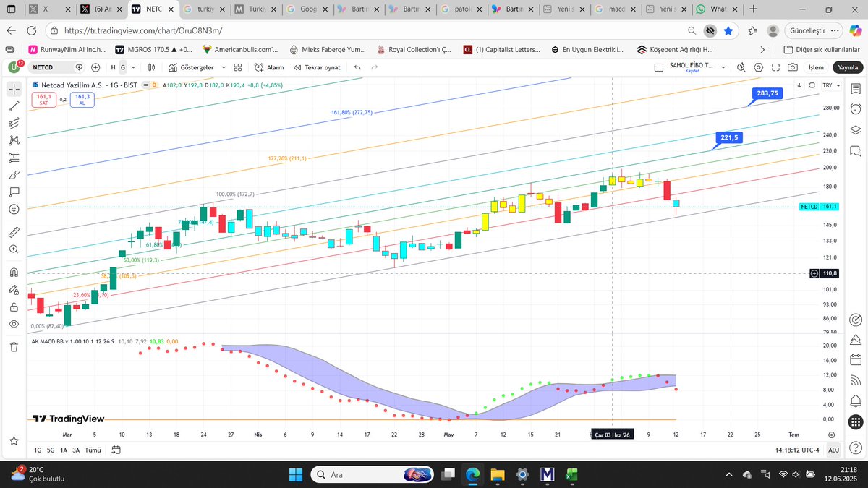This screenshot has height=488, width=868.
Task: Open the forecasting and measurement tools
Action: point(14,158)
